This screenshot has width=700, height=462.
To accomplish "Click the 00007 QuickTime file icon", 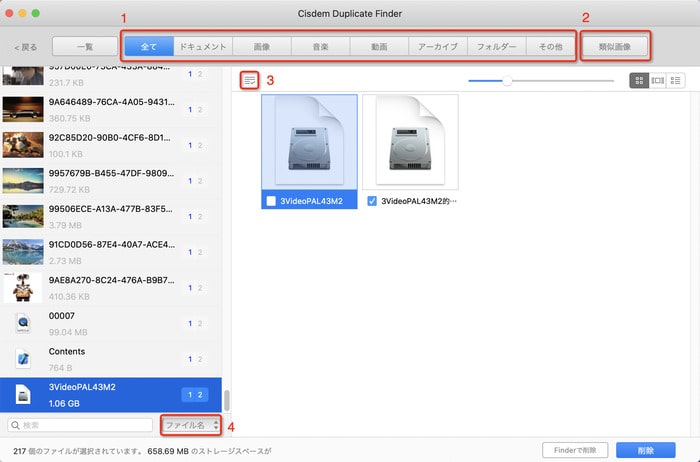I will coord(22,323).
